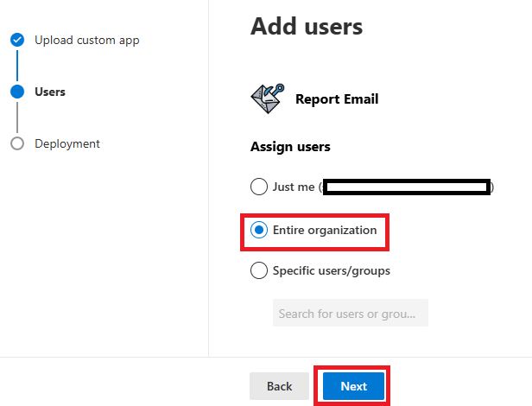
Task: Jump to the Deployment step label
Action: click(67, 143)
